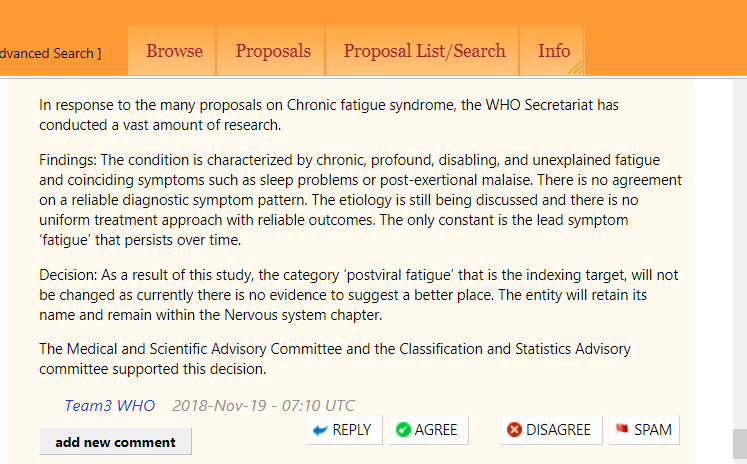
Task: Open the Proposal List/Search tab
Action: click(424, 51)
